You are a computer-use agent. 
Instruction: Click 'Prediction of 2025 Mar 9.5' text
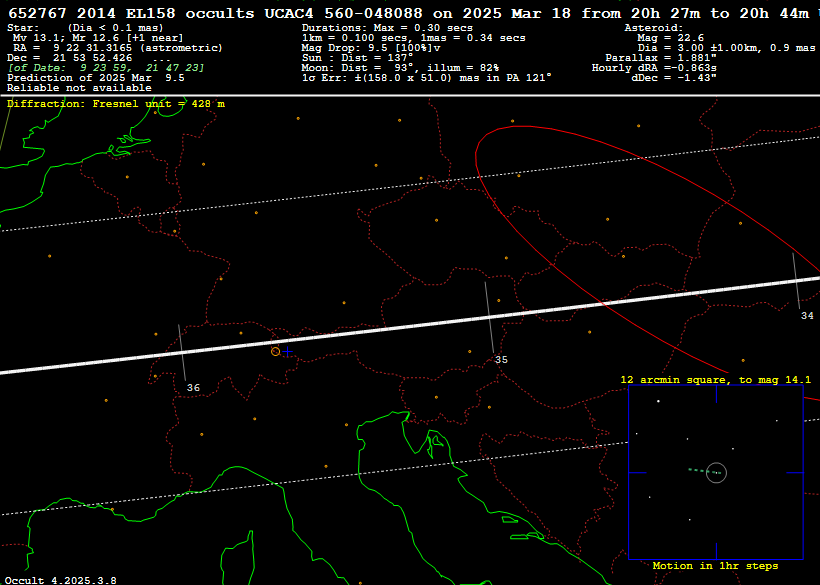tap(96, 77)
